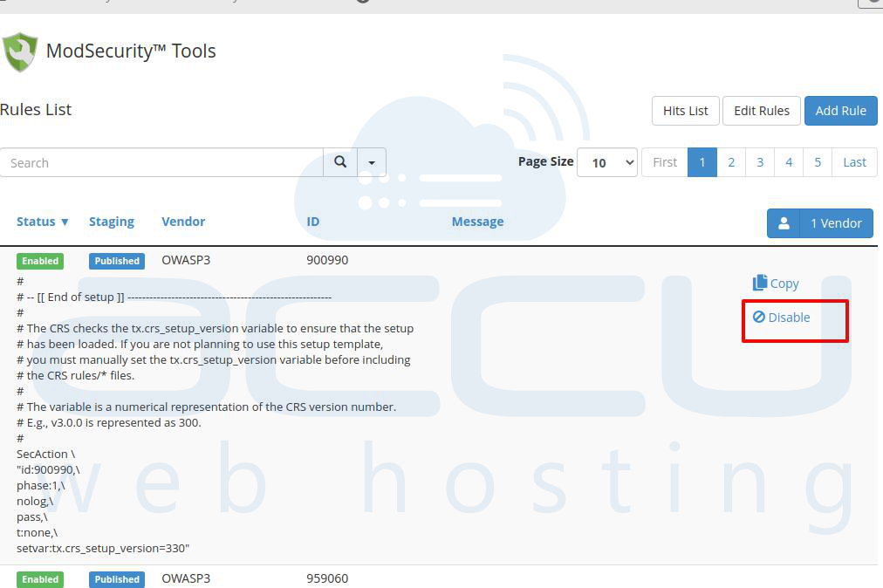Sort rules by Message column
Screen dimensions: 883x588
(x=477, y=222)
